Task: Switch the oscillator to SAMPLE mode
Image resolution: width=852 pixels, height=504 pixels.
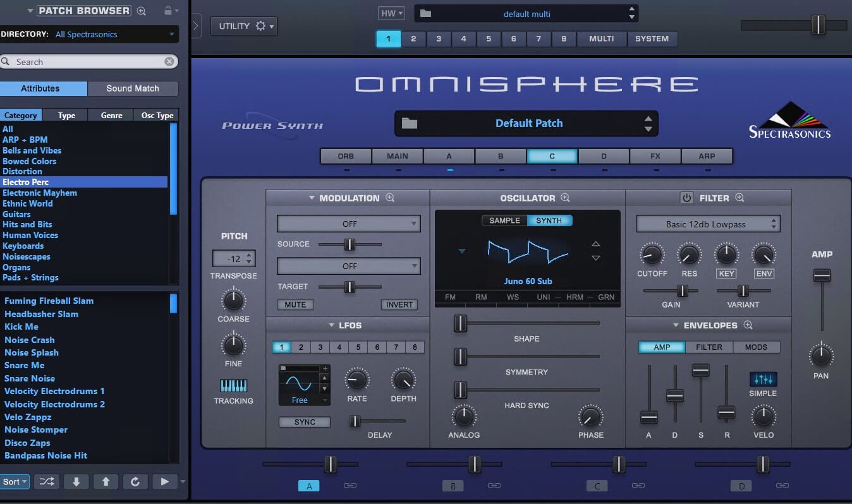Action: (504, 220)
